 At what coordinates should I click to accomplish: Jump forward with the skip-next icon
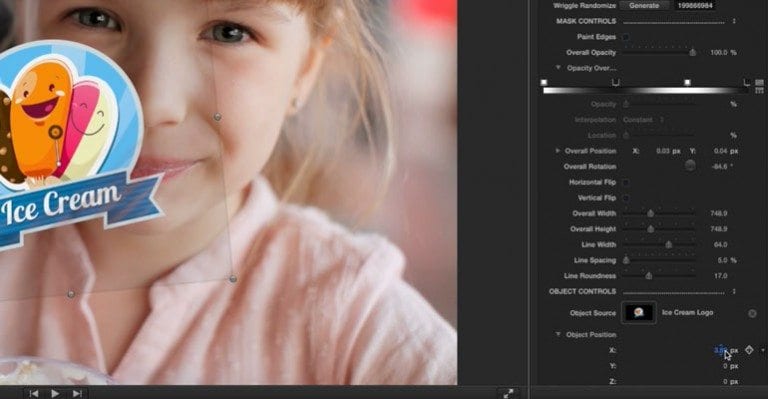77,393
